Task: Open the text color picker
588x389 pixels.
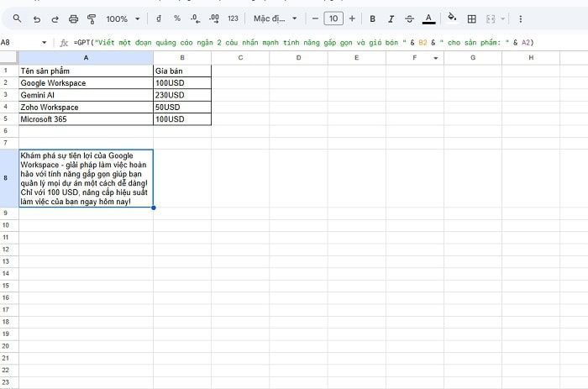Action: click(x=428, y=18)
